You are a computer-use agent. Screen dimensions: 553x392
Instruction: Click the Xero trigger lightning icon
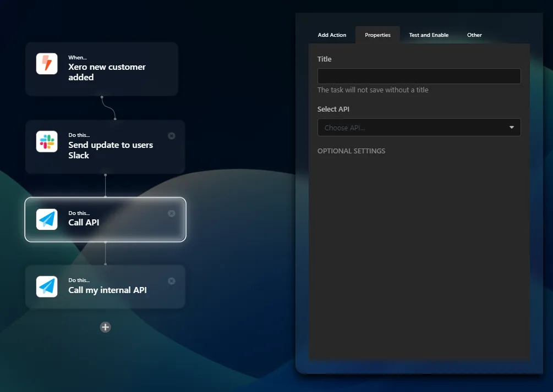coord(47,64)
